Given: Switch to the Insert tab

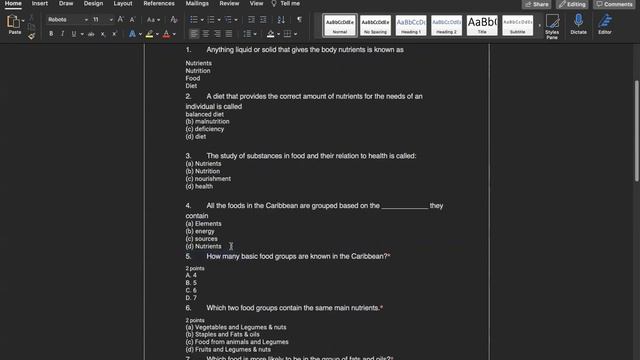Looking at the screenshot, I should coord(40,4).
